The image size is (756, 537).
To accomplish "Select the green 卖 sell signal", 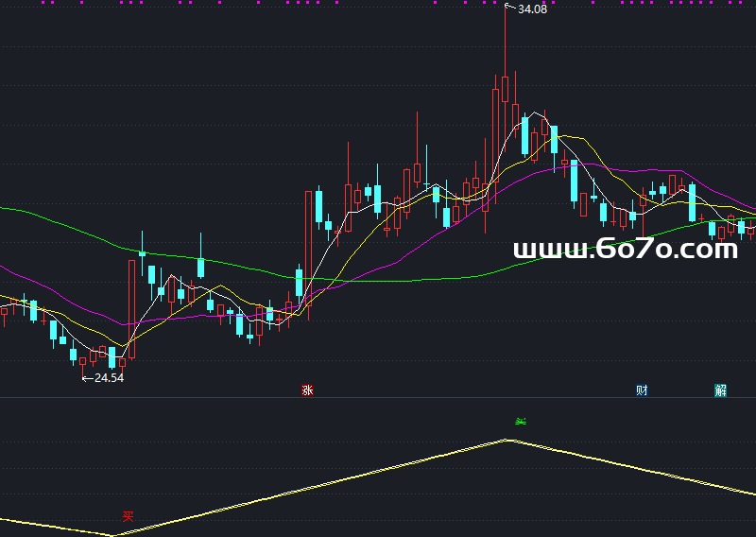I will (x=519, y=421).
